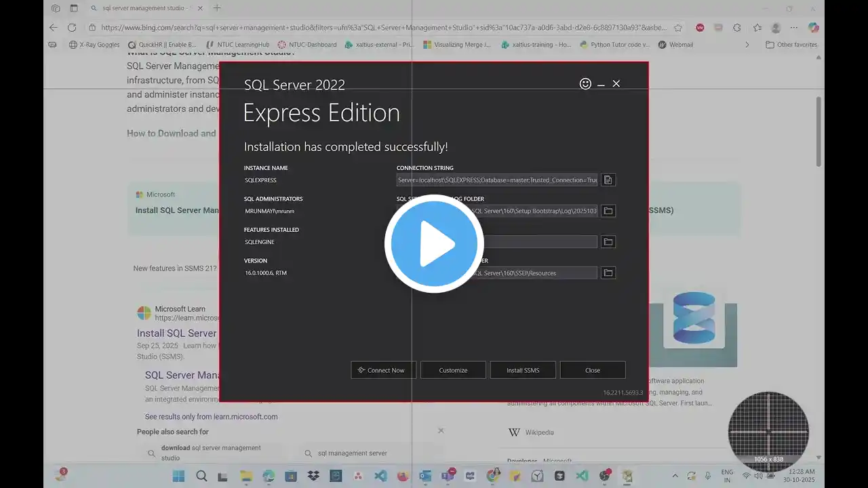Open the ENG IN language switcher
The image size is (868, 488).
click(727, 476)
